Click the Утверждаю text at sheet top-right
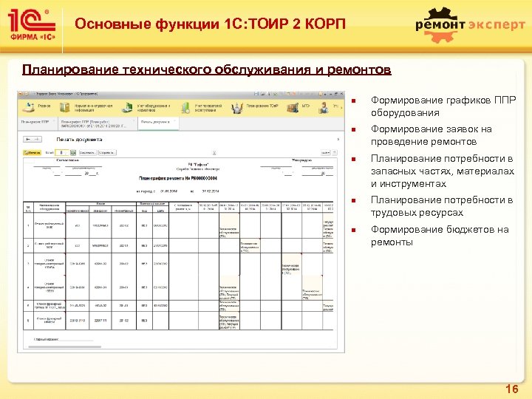 [301, 160]
